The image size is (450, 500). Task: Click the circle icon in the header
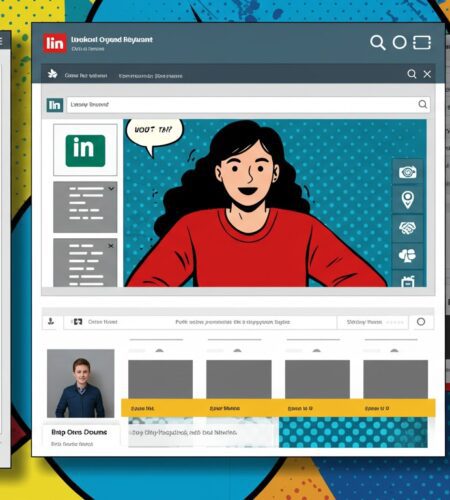coord(399,43)
